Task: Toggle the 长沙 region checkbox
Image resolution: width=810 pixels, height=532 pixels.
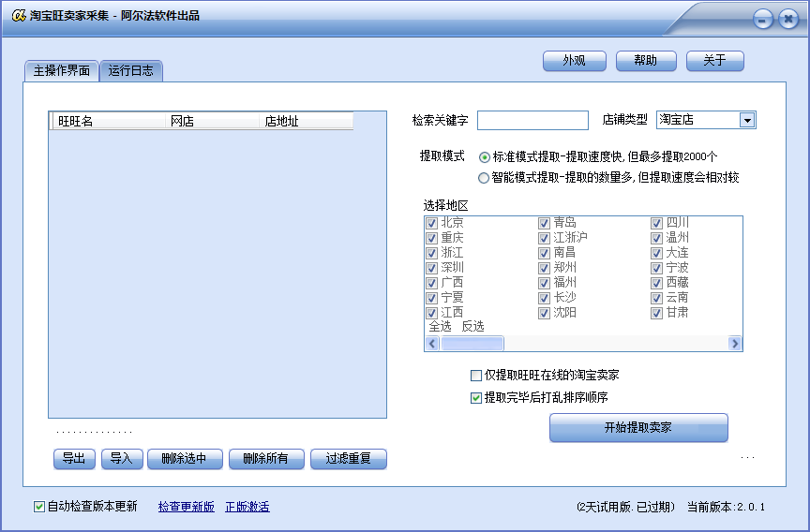Action: (544, 298)
